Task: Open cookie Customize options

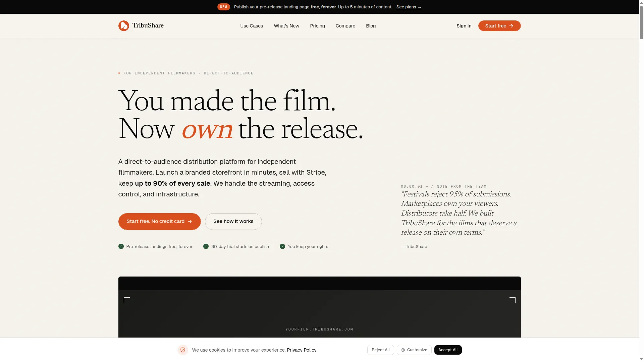Action: tap(414, 350)
